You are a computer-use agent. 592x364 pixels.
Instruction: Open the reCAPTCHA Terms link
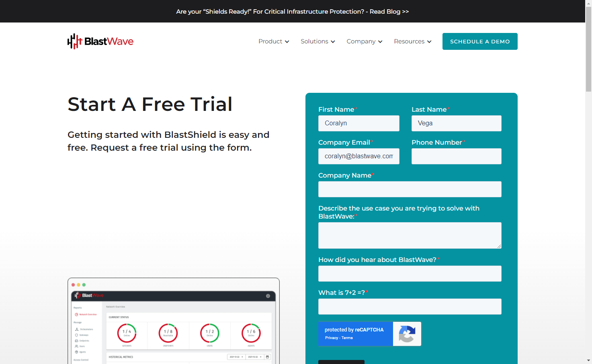pos(347,338)
